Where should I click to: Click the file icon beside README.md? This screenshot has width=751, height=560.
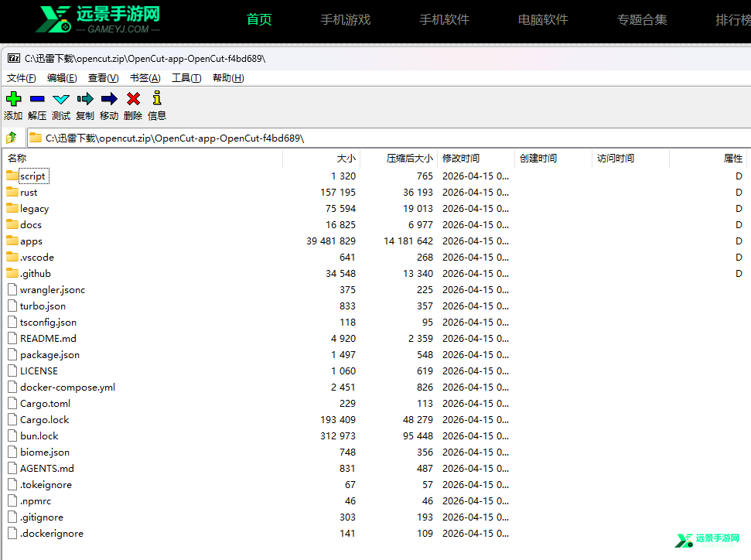tap(12, 339)
